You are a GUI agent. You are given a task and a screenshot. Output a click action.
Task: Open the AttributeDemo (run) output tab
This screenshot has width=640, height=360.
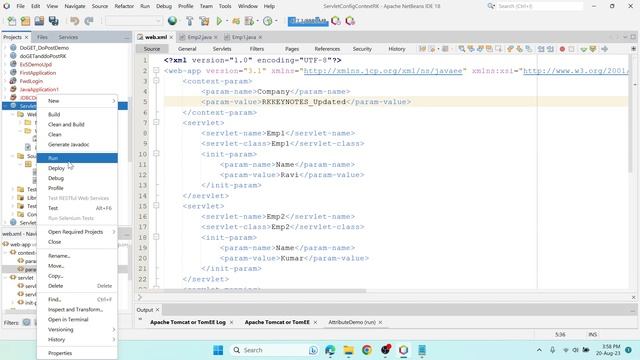tap(352, 322)
